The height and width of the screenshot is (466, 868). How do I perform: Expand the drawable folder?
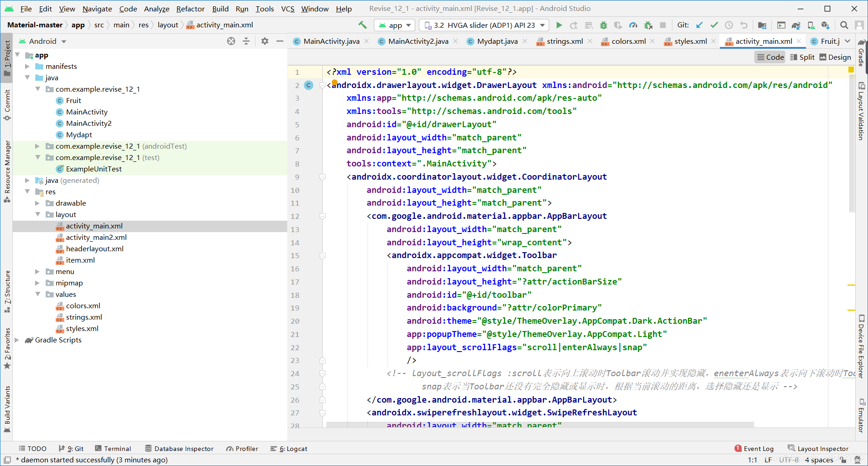[37, 203]
